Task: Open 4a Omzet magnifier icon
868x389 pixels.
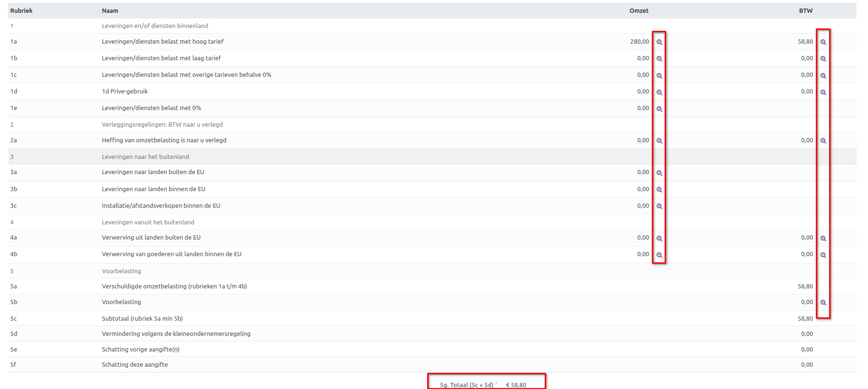Action: (x=659, y=239)
